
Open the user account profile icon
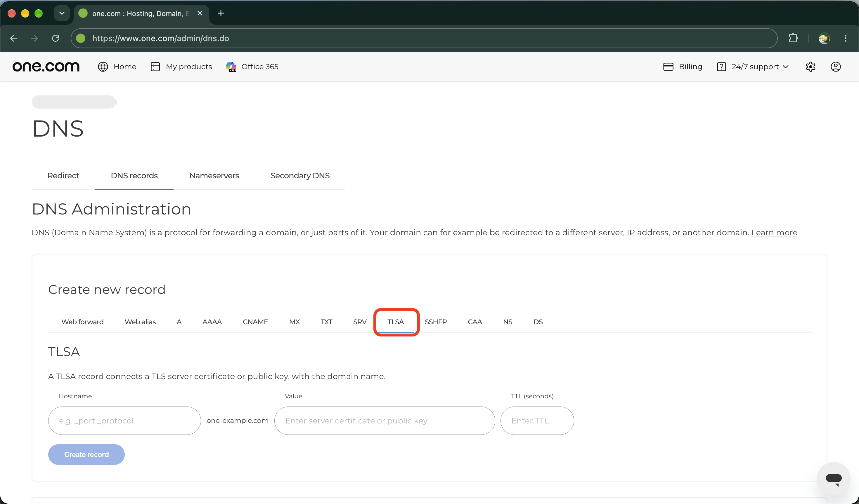(836, 67)
